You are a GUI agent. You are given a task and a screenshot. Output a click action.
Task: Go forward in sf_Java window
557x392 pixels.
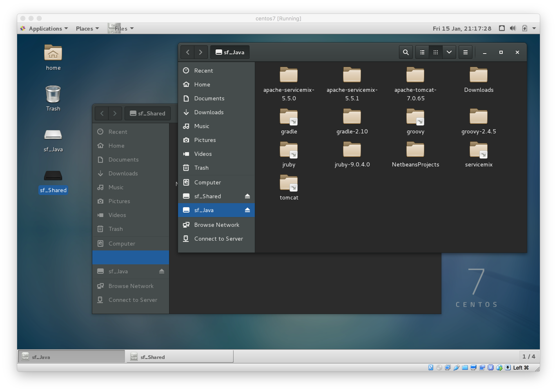tap(201, 52)
